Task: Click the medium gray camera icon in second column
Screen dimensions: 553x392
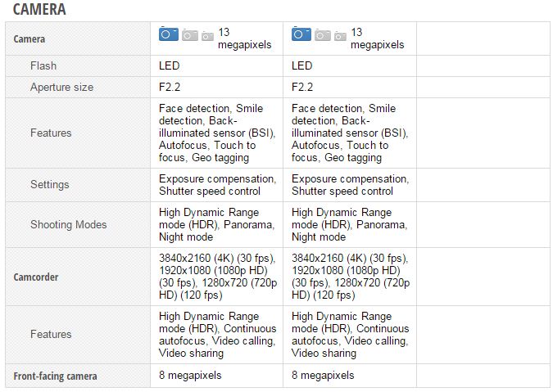Action: point(322,35)
